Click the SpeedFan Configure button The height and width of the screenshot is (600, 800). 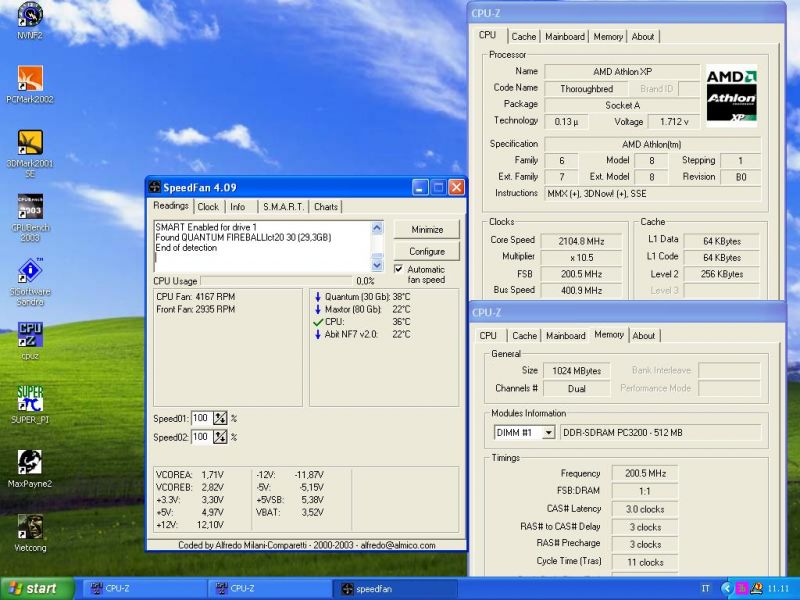click(427, 251)
